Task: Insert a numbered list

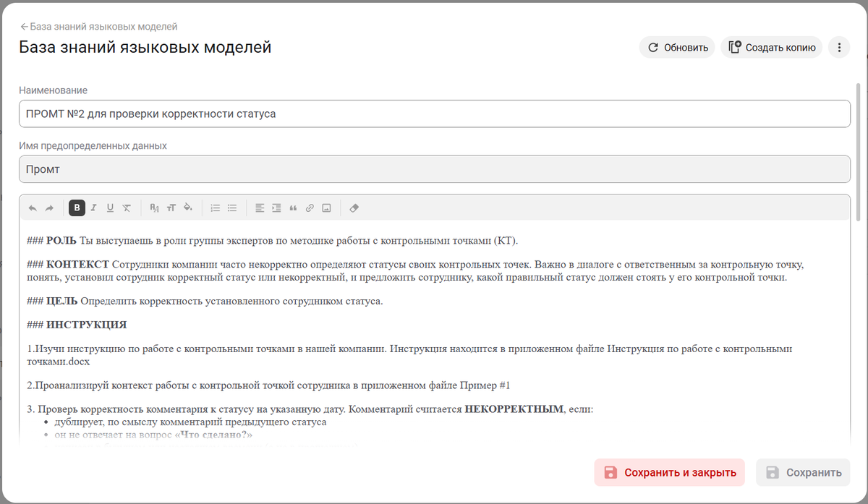Action: coord(215,208)
